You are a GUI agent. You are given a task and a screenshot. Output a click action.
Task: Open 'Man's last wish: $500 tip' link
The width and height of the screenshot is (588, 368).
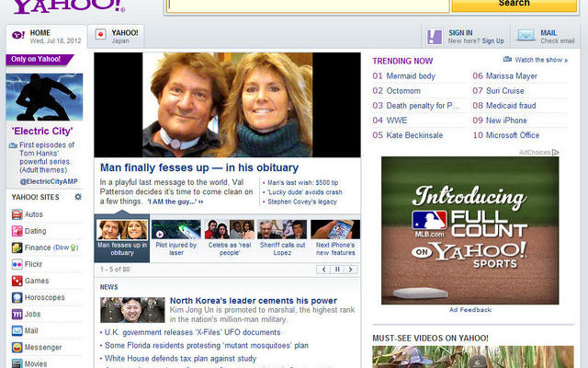pos(302,182)
